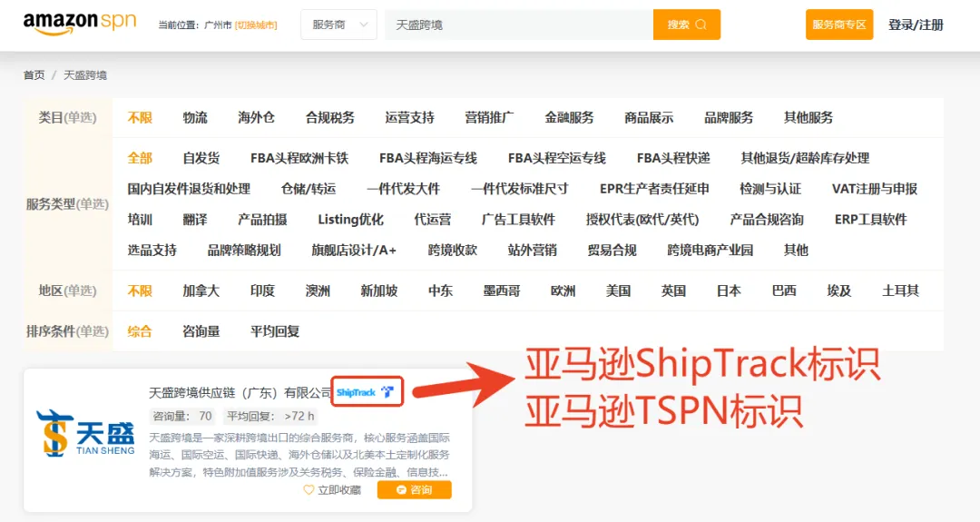Filter region by 美国
The image size is (980, 522).
[618, 291]
